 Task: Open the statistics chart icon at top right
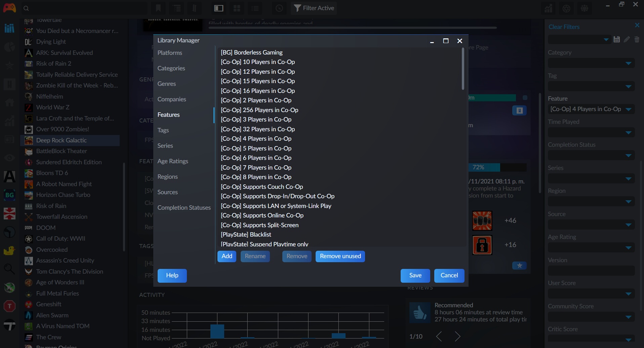click(548, 9)
